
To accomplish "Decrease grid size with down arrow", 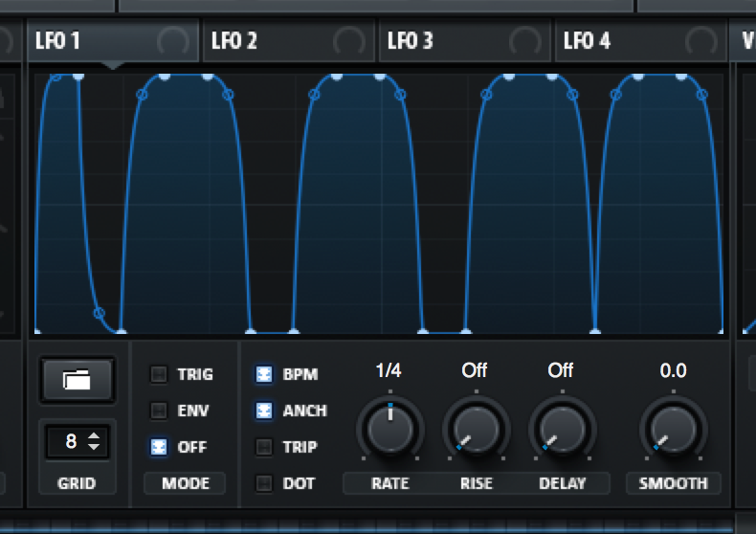I will [x=94, y=447].
